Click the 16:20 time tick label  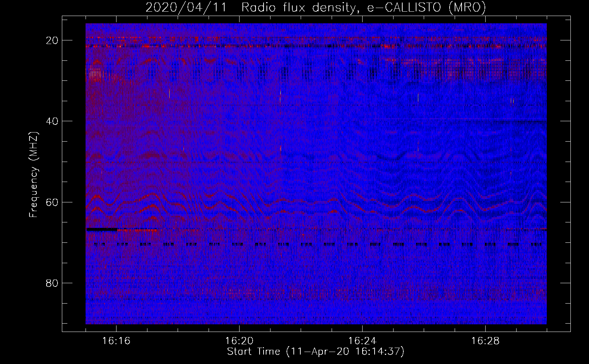point(239,341)
